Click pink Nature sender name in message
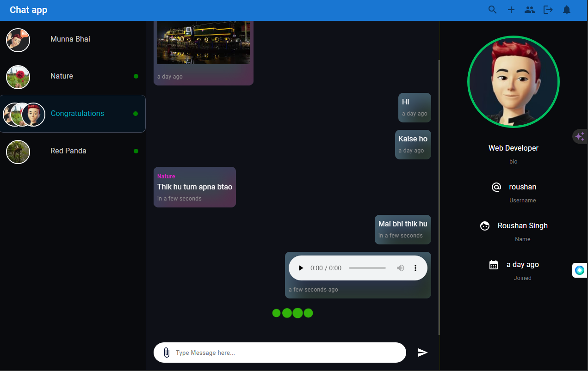The width and height of the screenshot is (588, 371). click(x=166, y=176)
